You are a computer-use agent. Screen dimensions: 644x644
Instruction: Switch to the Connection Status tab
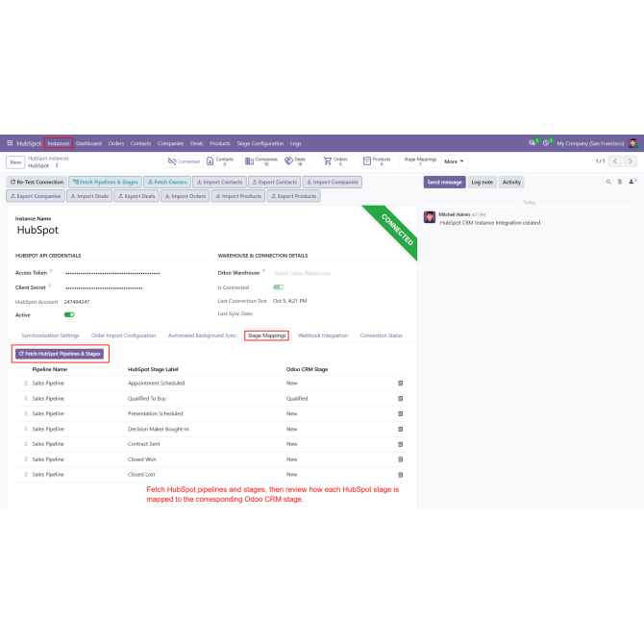click(381, 335)
